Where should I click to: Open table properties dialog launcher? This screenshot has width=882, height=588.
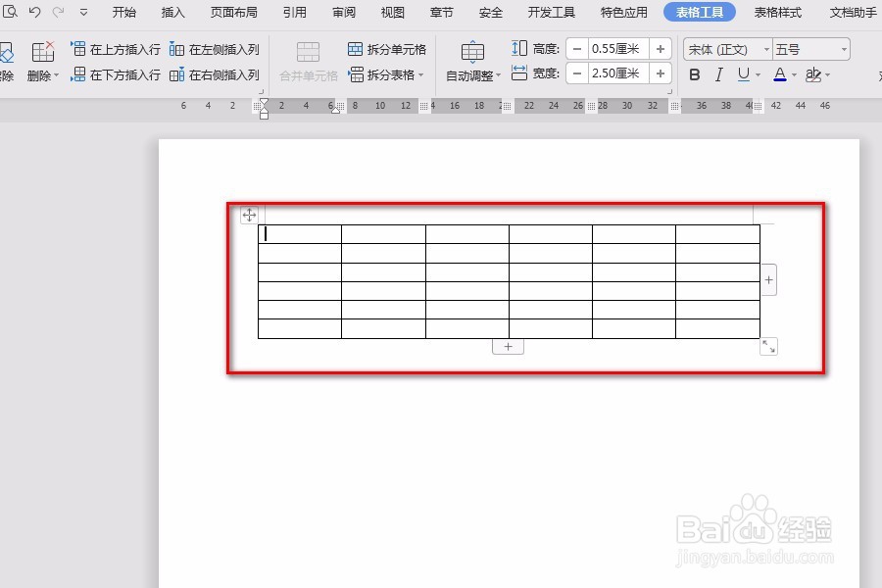(669, 91)
